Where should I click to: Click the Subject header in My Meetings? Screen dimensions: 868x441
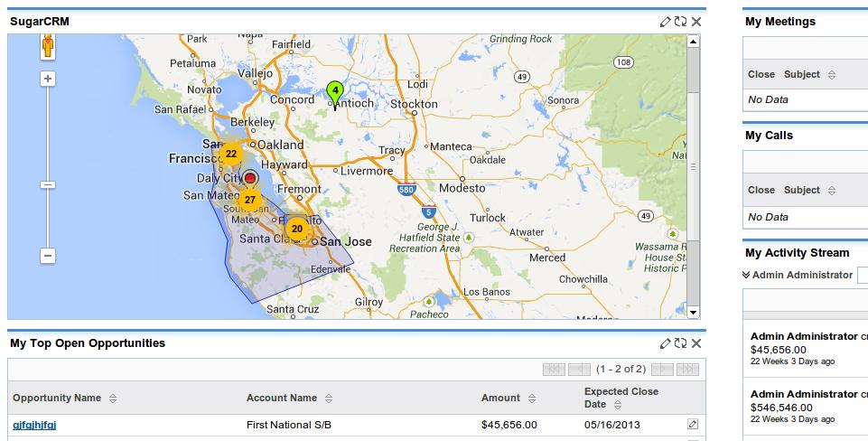pyautogui.click(x=801, y=74)
